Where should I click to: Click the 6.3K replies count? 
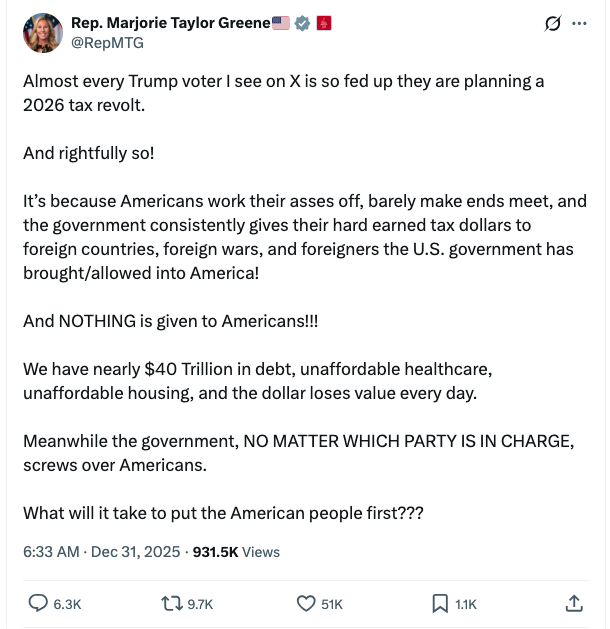pos(68,604)
